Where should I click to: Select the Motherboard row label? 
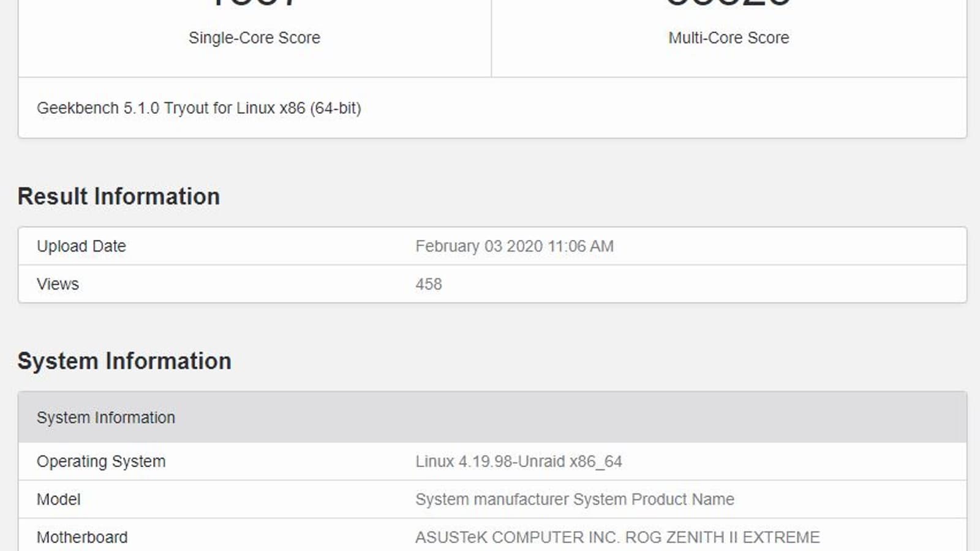[82, 538]
